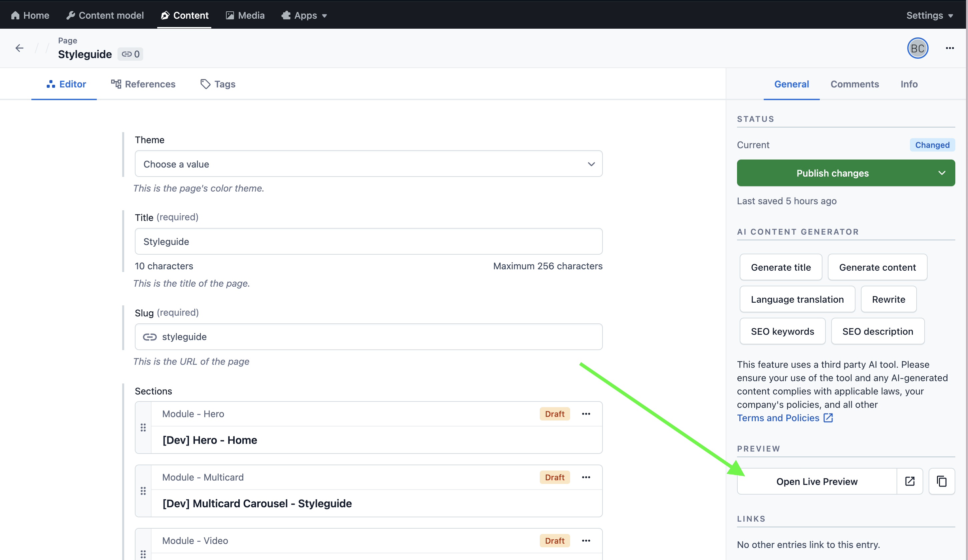This screenshot has height=560, width=968.
Task: Click the Open Live Preview button
Action: tap(817, 481)
